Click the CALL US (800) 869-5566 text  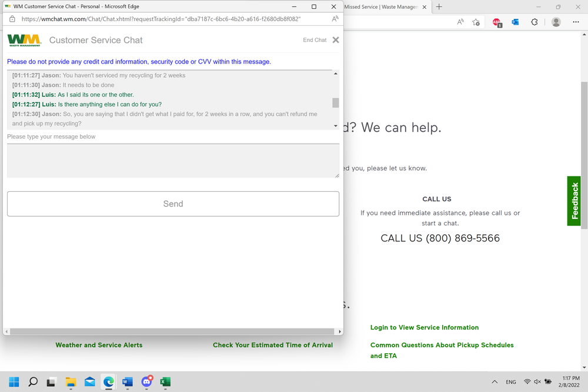[x=440, y=238]
